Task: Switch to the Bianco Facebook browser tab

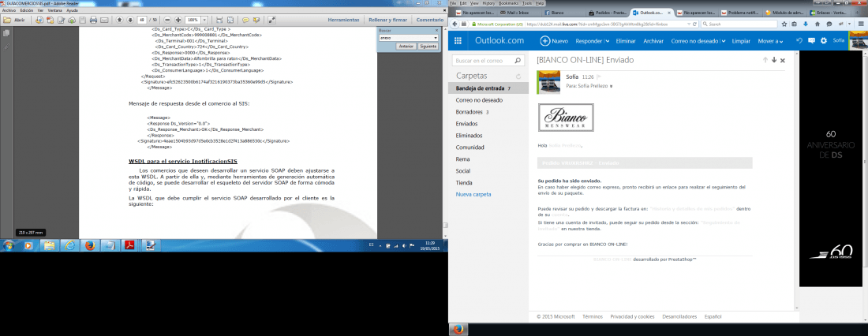Action: (x=564, y=12)
